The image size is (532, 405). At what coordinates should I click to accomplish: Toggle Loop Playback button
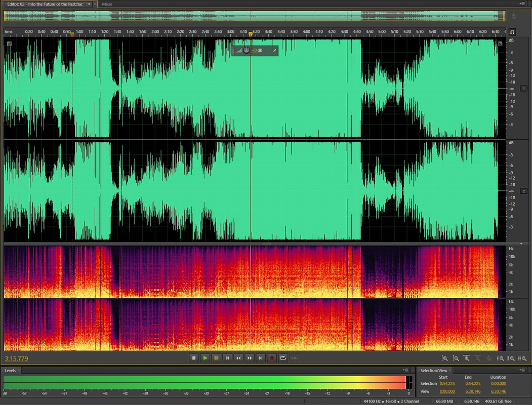(x=283, y=358)
